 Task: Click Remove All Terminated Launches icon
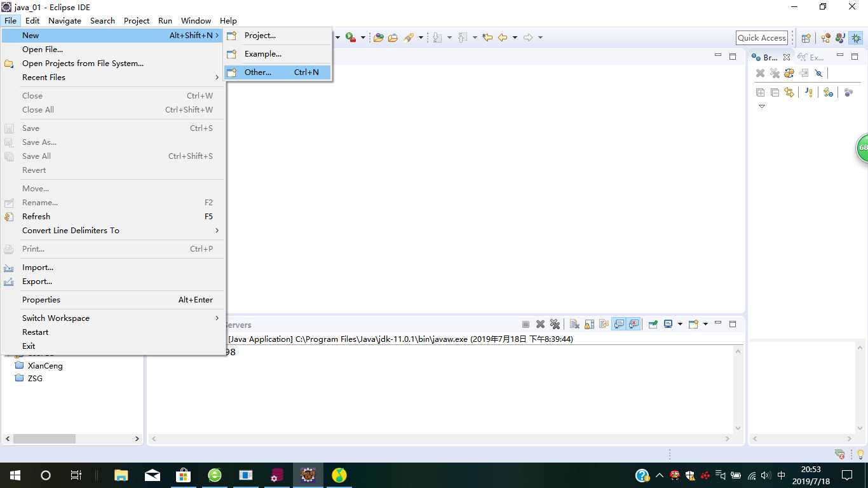(x=555, y=324)
